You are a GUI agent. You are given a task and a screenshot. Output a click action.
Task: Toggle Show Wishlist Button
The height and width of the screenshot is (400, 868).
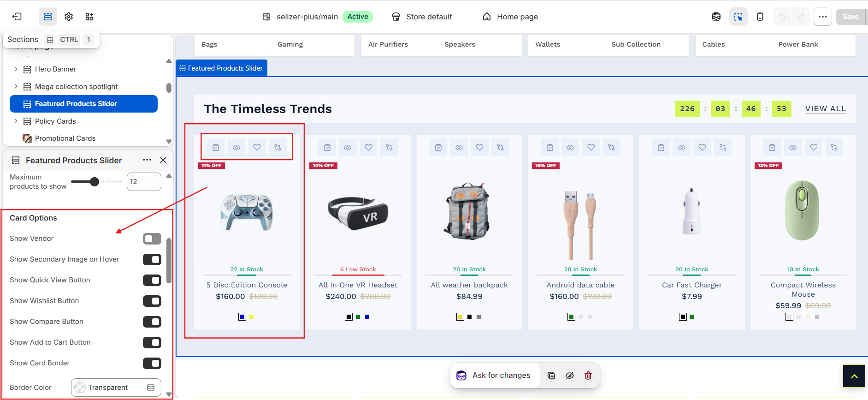[x=152, y=301]
